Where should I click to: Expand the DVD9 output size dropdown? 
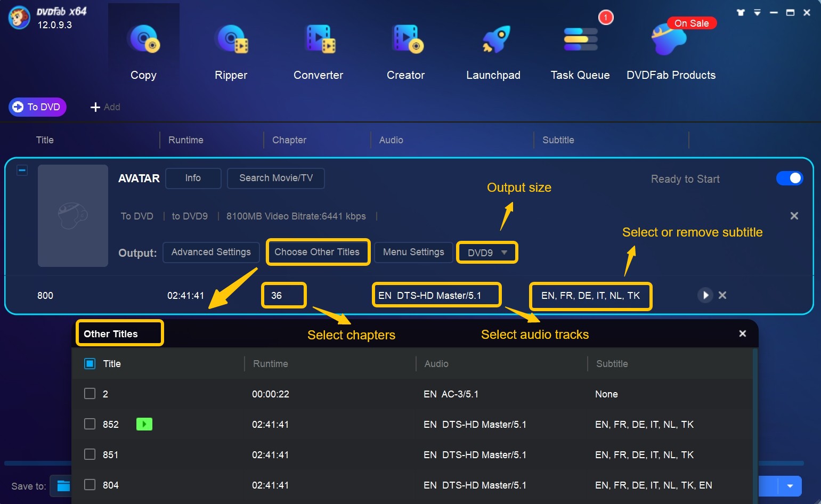click(487, 253)
